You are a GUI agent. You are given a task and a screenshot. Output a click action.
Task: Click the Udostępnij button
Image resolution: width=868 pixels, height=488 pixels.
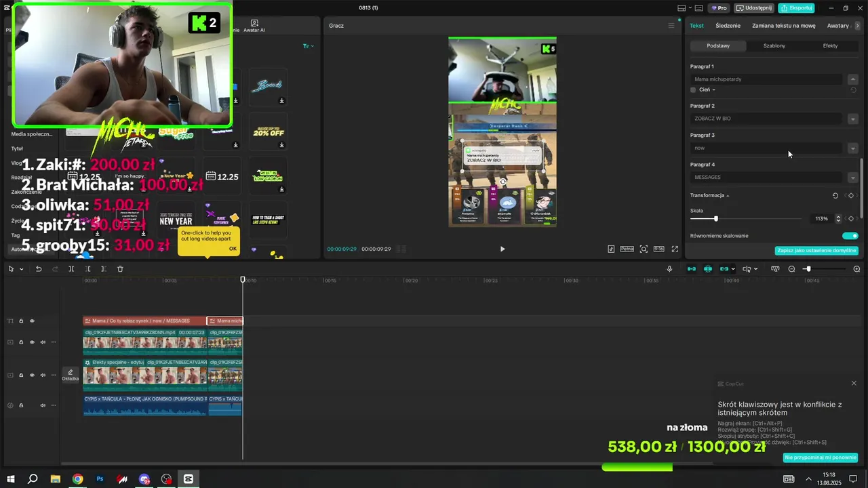pyautogui.click(x=754, y=8)
